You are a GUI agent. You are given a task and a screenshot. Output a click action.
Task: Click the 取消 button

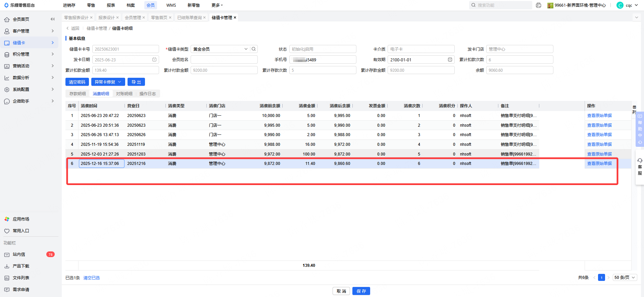[x=341, y=291]
